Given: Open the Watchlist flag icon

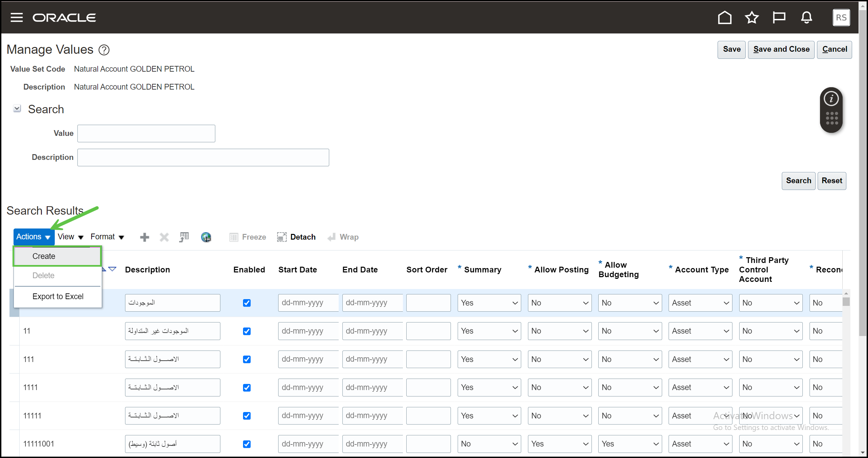Looking at the screenshot, I should [779, 18].
